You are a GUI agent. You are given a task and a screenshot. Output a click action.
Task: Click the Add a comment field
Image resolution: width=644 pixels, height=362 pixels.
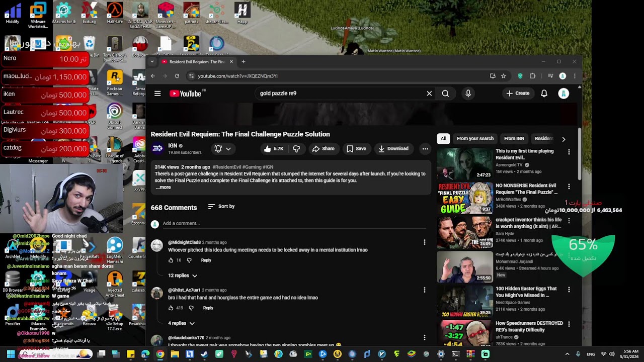click(x=294, y=224)
